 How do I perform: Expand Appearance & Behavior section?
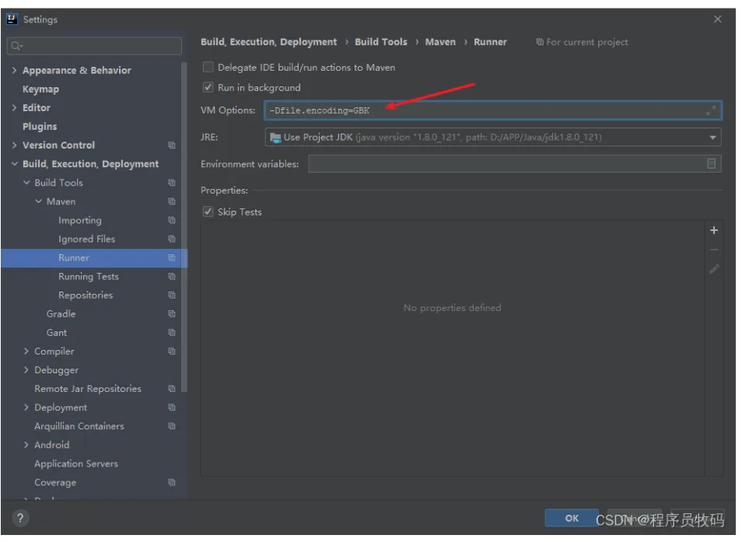(x=14, y=71)
